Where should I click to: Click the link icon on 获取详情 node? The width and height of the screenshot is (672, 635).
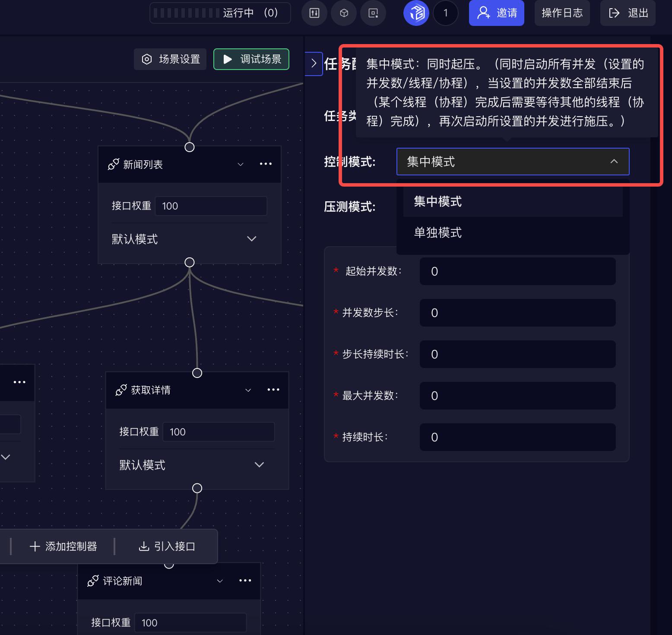pyautogui.click(x=121, y=390)
